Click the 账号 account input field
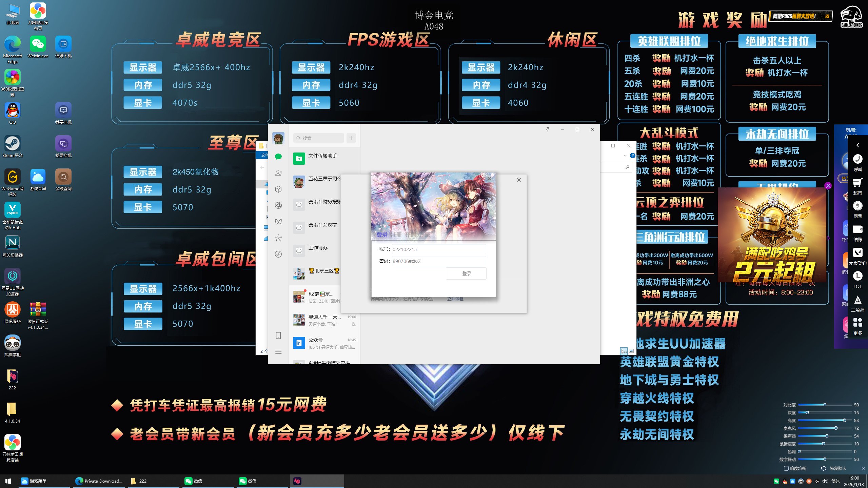 438,249
